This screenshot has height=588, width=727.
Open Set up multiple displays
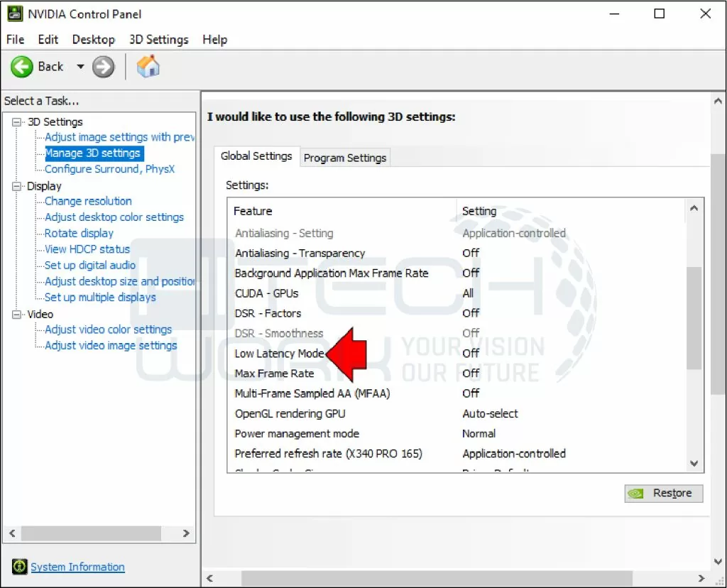[x=100, y=298]
